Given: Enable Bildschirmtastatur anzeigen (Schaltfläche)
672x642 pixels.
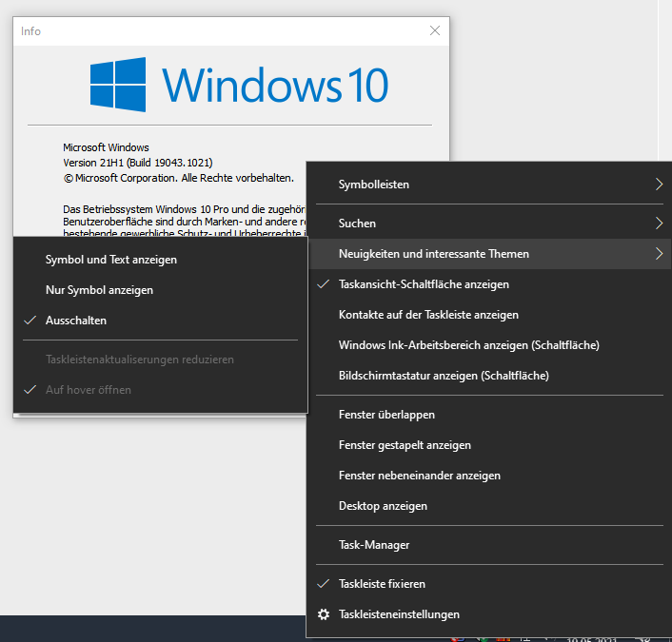Looking at the screenshot, I should 489,376.
